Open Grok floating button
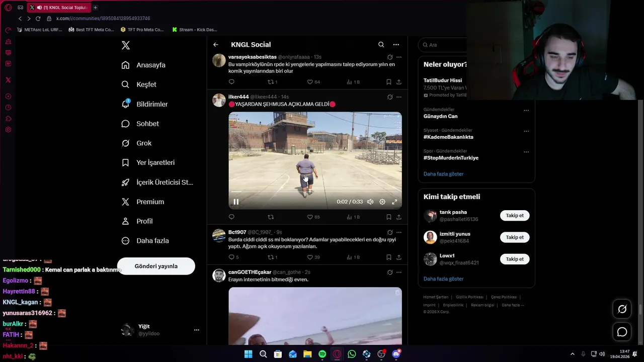Image resolution: width=644 pixels, height=362 pixels. tap(622, 309)
